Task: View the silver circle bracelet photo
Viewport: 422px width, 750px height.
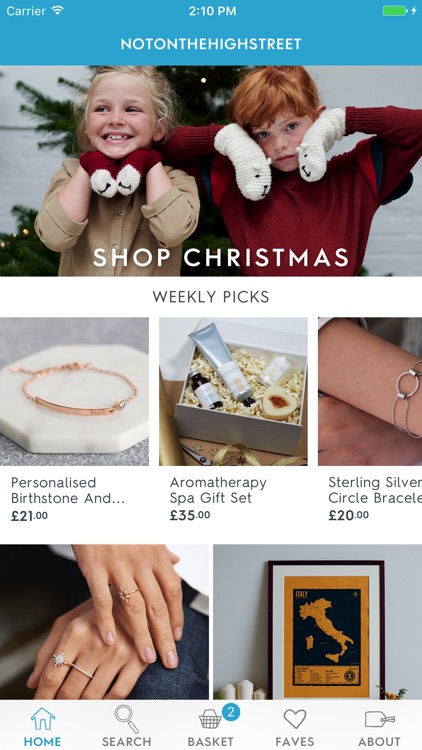Action: [370, 391]
